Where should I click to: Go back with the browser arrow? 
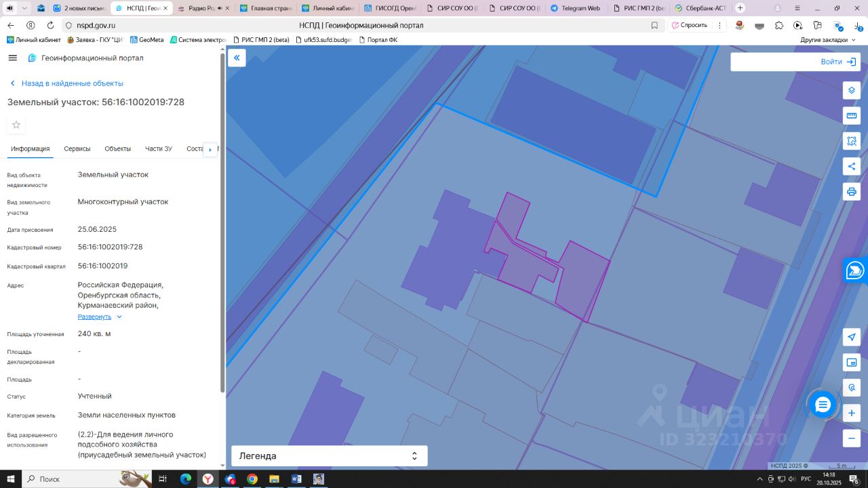(11, 25)
